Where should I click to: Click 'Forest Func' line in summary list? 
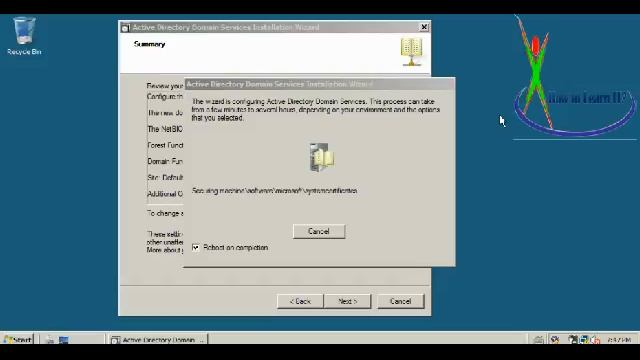(x=165, y=145)
